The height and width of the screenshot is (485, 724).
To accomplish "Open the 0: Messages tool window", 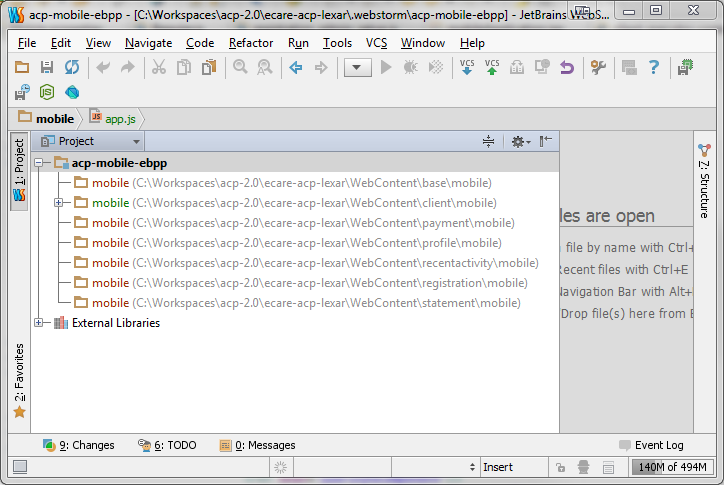I will (257, 445).
